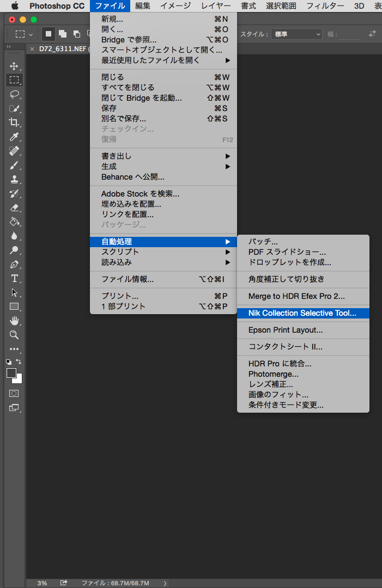Image resolution: width=382 pixels, height=588 pixels.
Task: Select the Blur tool
Action: click(x=14, y=236)
